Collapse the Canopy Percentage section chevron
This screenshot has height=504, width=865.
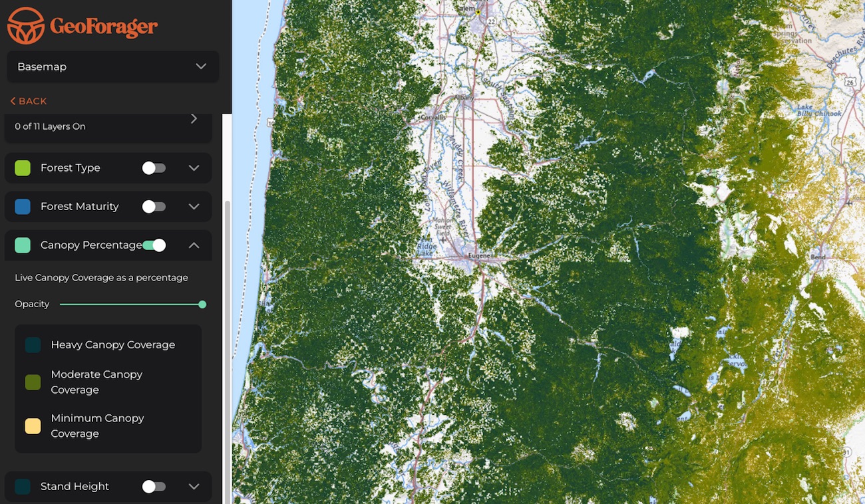tap(194, 245)
